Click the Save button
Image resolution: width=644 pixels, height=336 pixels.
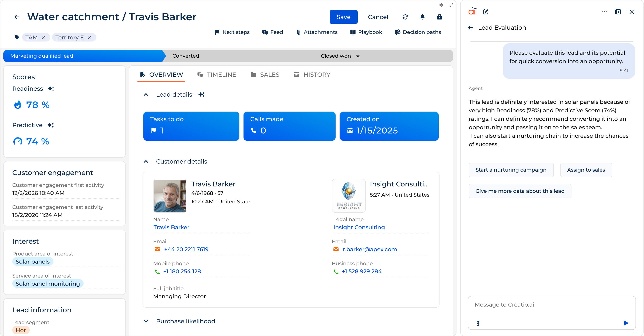(343, 17)
